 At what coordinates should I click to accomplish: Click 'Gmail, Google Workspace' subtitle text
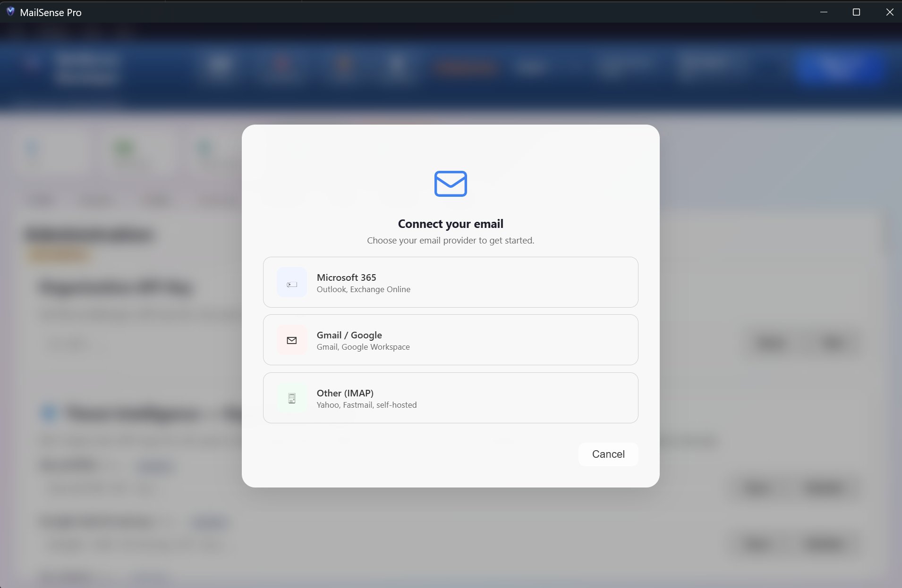363,347
